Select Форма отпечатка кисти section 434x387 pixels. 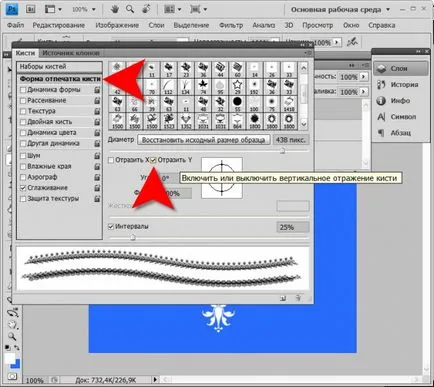point(60,79)
